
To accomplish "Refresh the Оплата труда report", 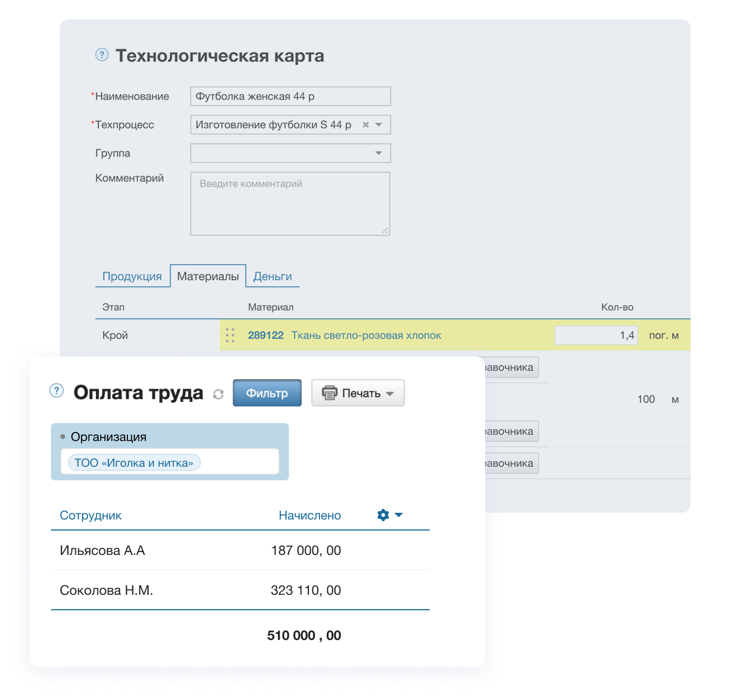I will tap(218, 394).
